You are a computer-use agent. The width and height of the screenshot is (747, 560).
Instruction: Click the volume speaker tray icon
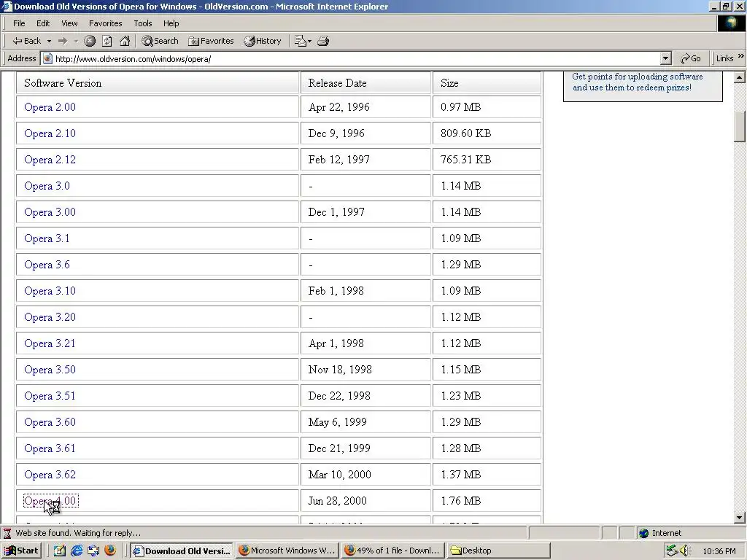[x=685, y=551]
